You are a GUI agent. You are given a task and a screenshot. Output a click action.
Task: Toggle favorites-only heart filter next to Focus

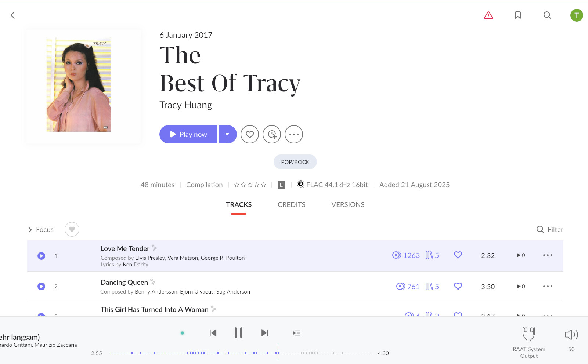pyautogui.click(x=72, y=230)
